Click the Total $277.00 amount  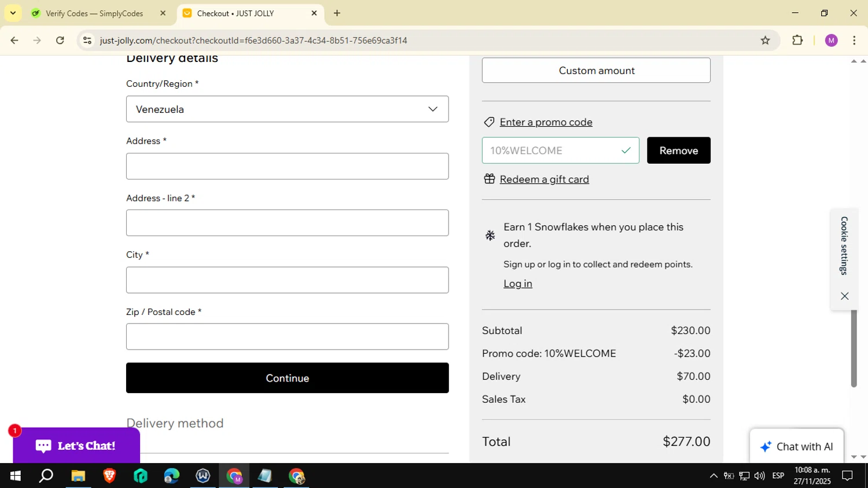pyautogui.click(x=686, y=442)
